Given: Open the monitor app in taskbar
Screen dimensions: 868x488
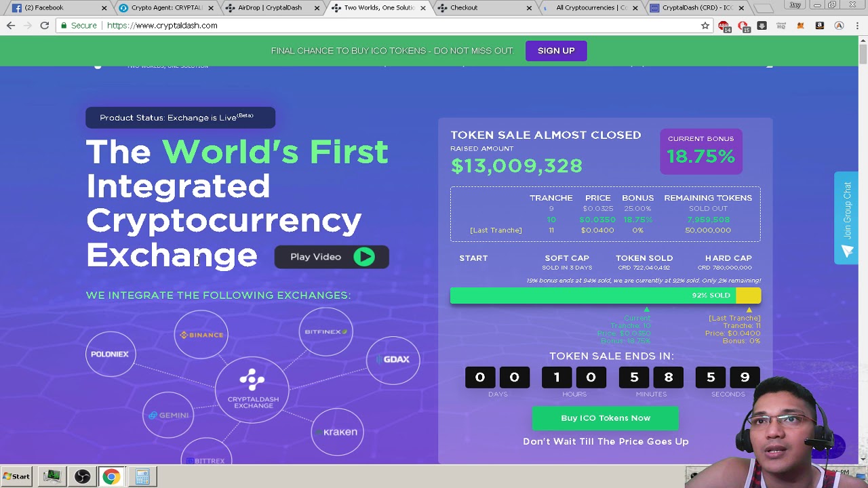Looking at the screenshot, I should click(x=52, y=476).
